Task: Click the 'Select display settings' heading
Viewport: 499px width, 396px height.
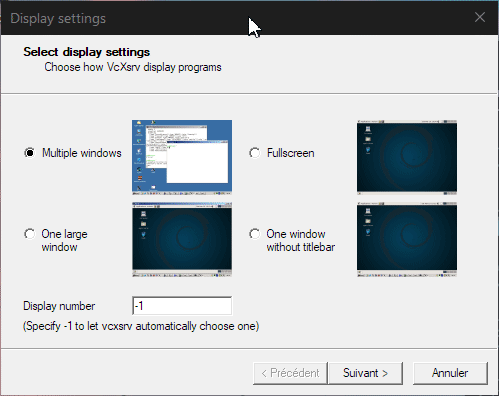Action: pos(87,52)
